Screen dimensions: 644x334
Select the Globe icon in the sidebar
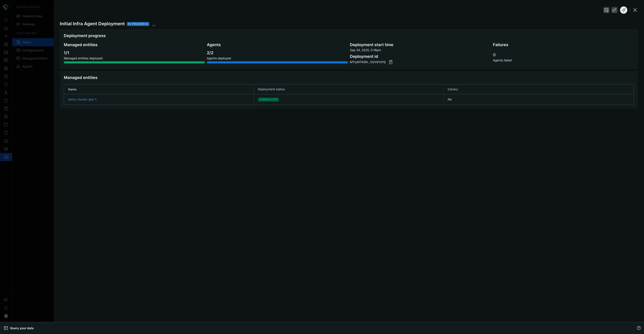[6, 68]
